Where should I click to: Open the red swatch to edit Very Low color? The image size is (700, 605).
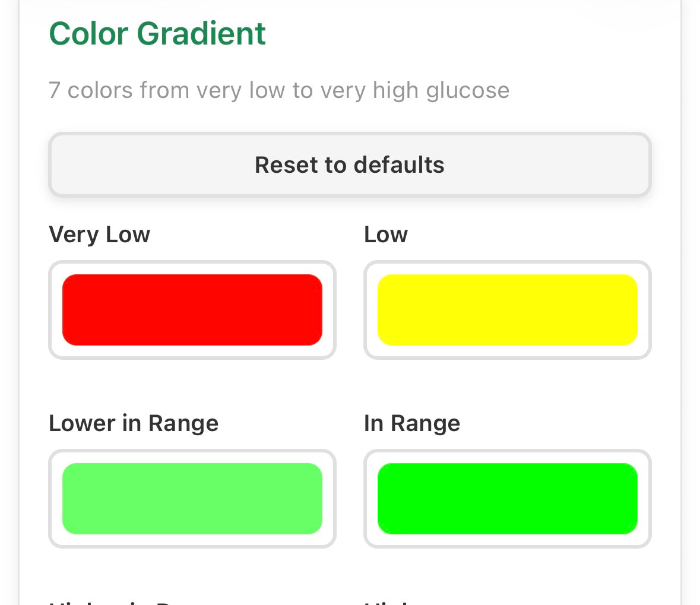(x=192, y=309)
